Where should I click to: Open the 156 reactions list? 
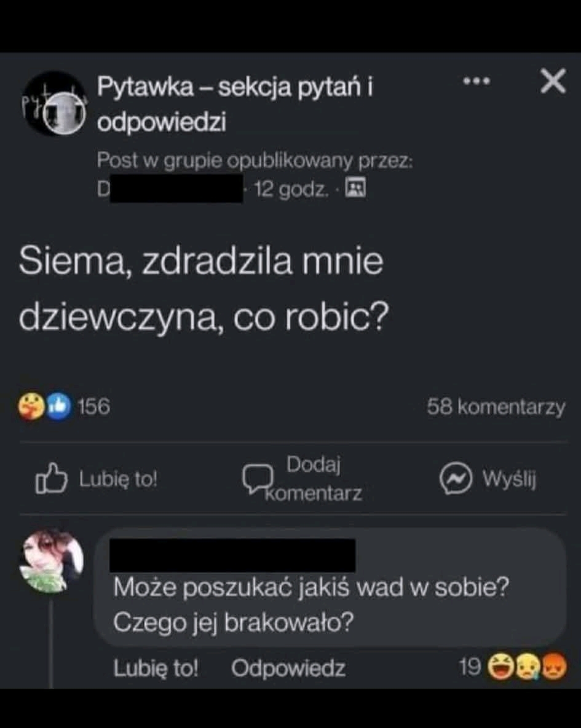click(93, 406)
